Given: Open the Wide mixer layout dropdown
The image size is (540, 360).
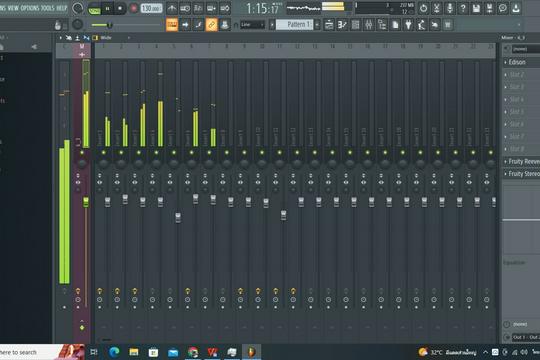Looking at the screenshot, I should (111, 38).
